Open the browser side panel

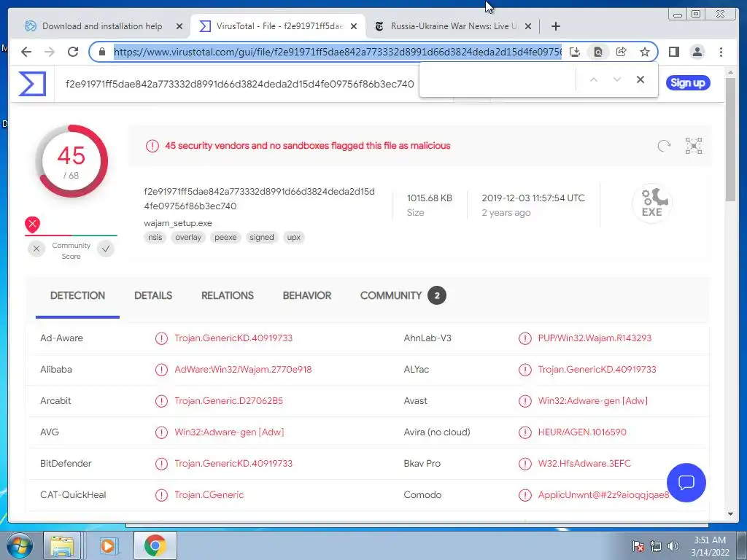[673, 52]
